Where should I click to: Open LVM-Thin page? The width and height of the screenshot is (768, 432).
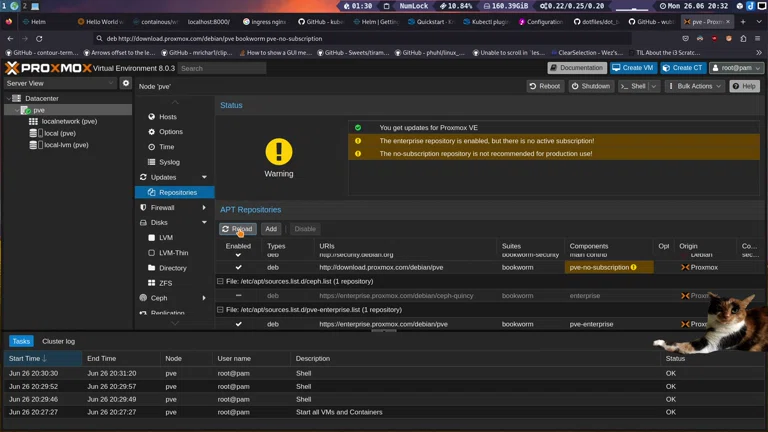pos(173,252)
